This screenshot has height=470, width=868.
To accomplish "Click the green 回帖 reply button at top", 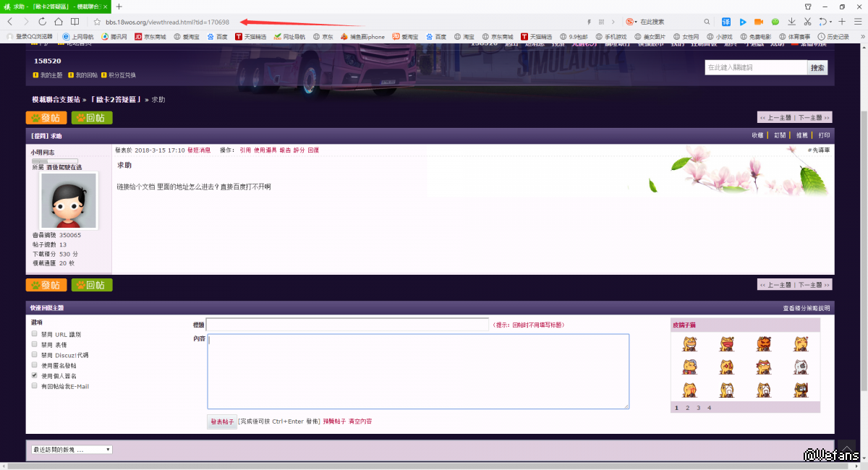I will click(92, 118).
